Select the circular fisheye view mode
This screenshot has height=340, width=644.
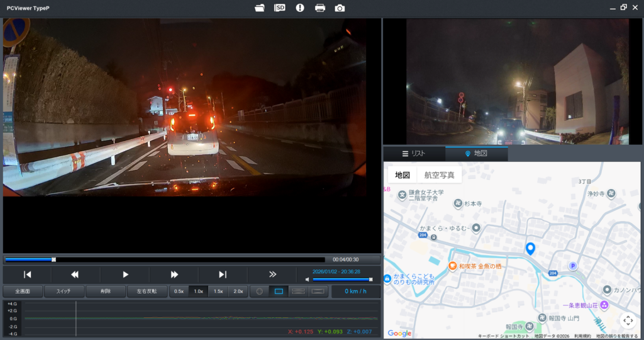pos(258,292)
